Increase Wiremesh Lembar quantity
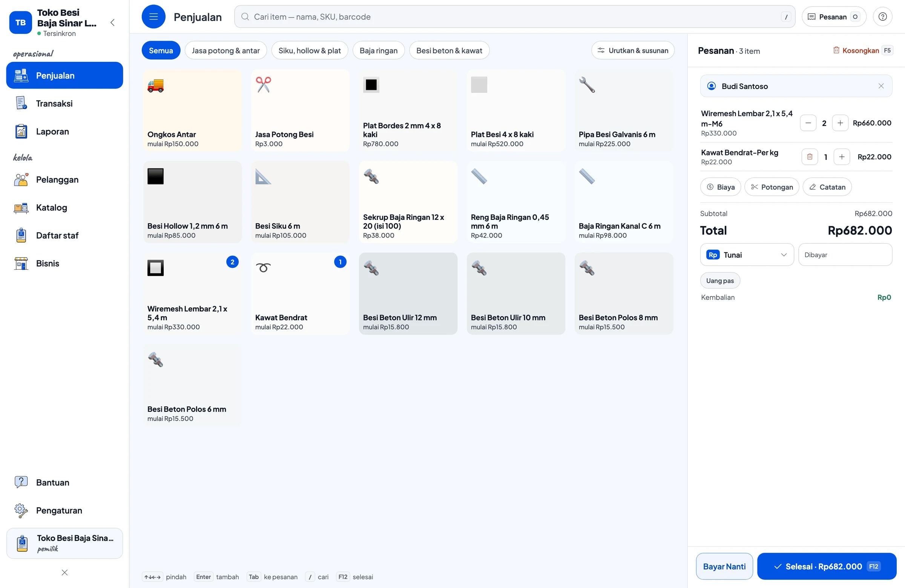The height and width of the screenshot is (588, 905). pos(840,123)
